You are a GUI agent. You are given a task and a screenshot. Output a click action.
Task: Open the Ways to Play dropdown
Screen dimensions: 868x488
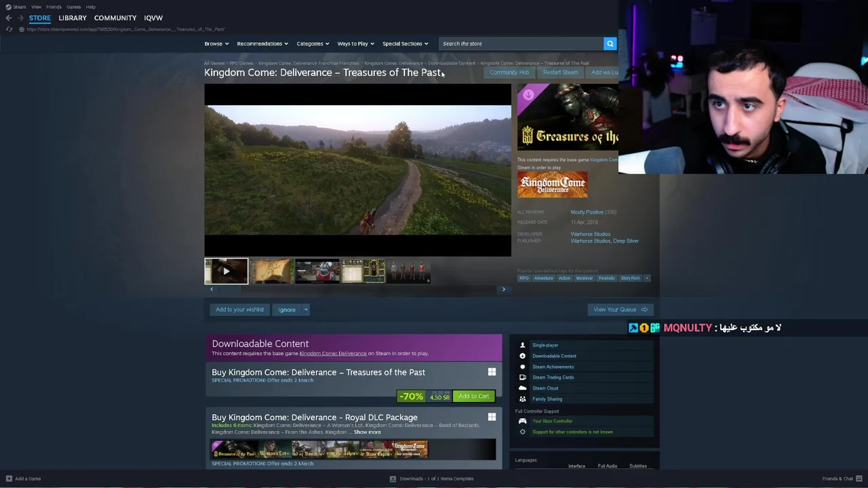coord(356,43)
